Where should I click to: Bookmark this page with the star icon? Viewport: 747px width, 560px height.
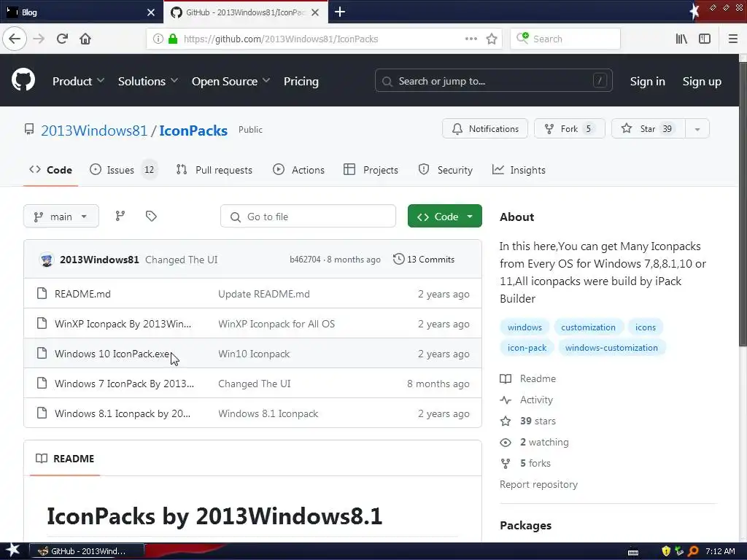(x=492, y=39)
